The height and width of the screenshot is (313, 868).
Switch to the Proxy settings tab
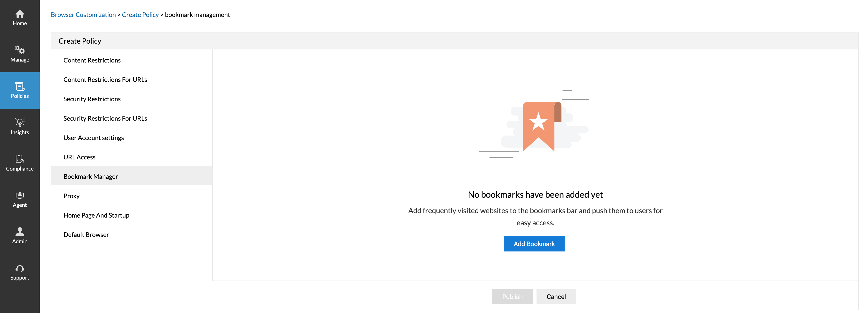click(x=71, y=196)
